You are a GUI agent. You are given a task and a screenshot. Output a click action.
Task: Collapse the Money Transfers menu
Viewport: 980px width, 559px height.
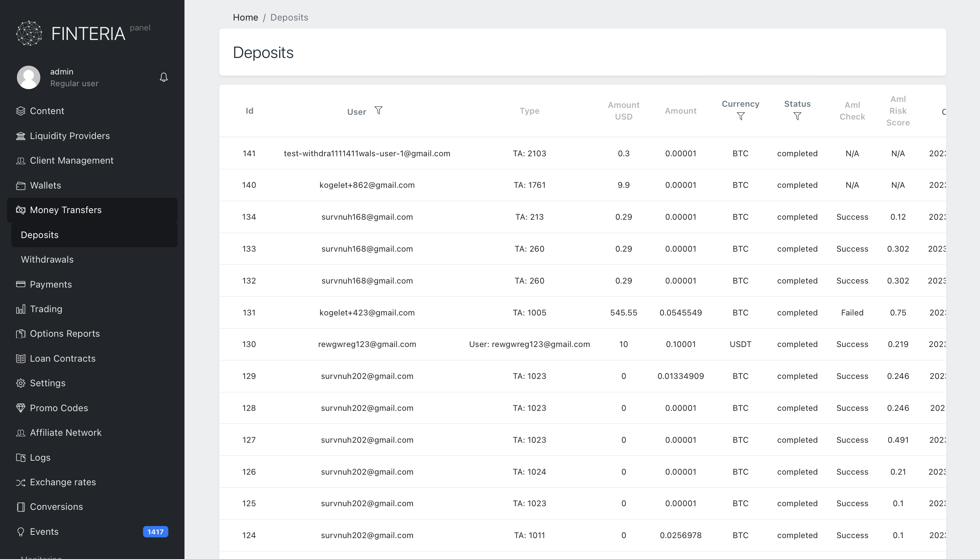66,210
